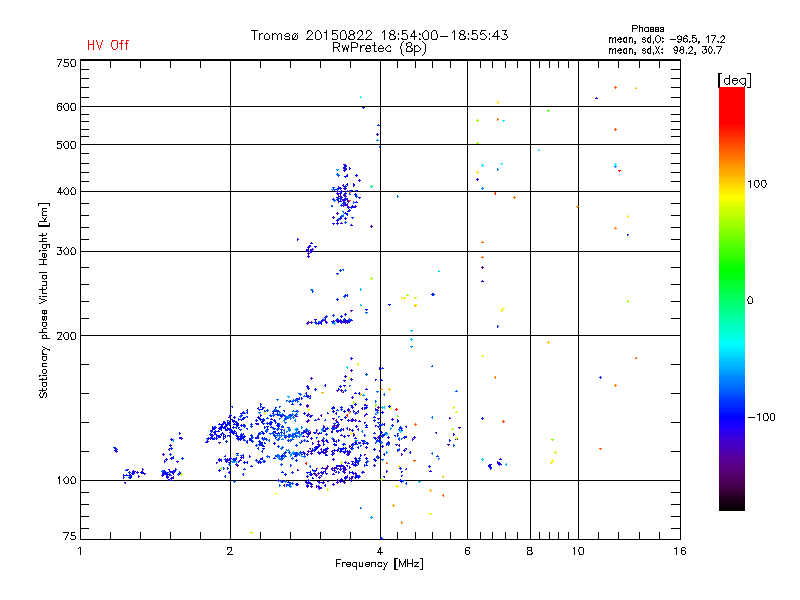
Task: Click the '[deg]' colorbar unit label
Action: click(x=734, y=80)
